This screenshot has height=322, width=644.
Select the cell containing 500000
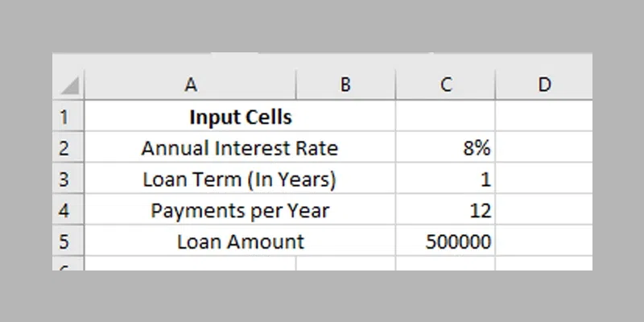446,242
